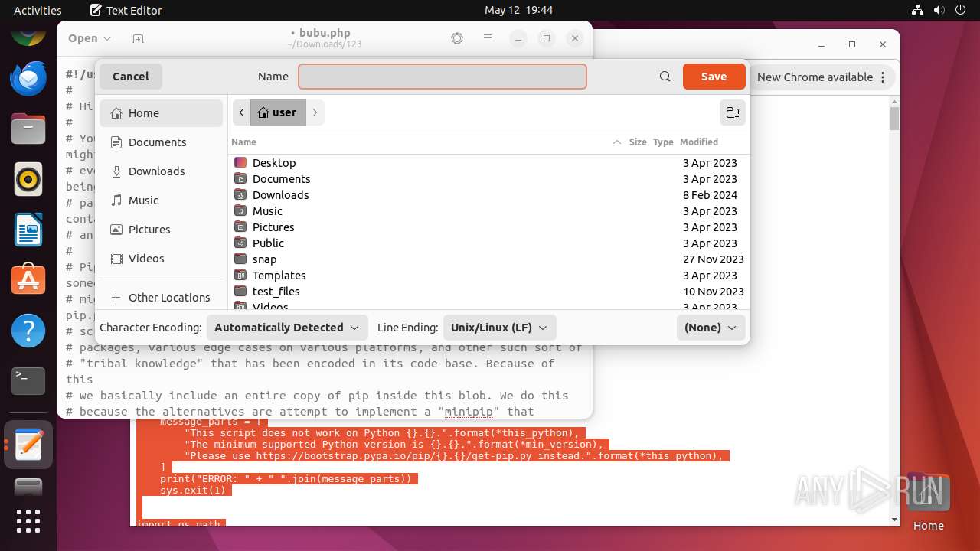This screenshot has height=551, width=980.
Task: Expand the Open dropdown in Text Editor
Action: click(x=89, y=38)
